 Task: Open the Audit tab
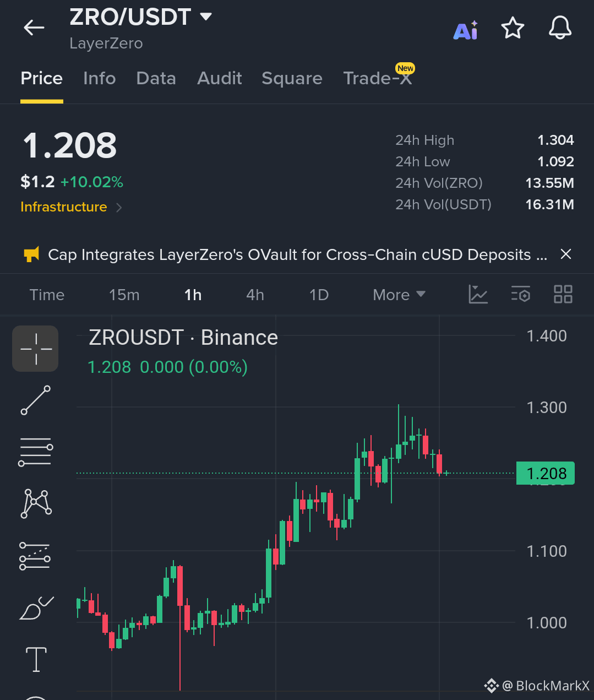click(220, 78)
